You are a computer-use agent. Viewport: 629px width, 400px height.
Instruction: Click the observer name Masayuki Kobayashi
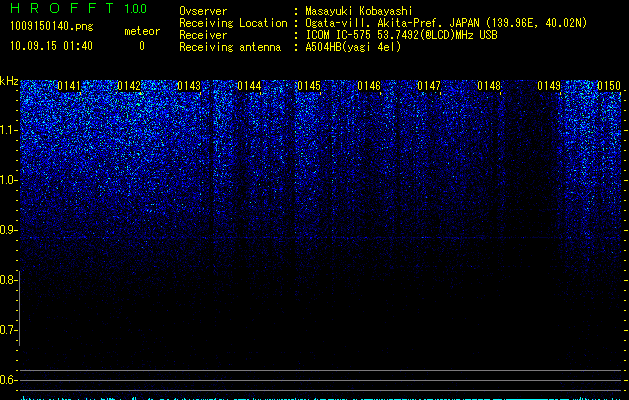[359, 11]
